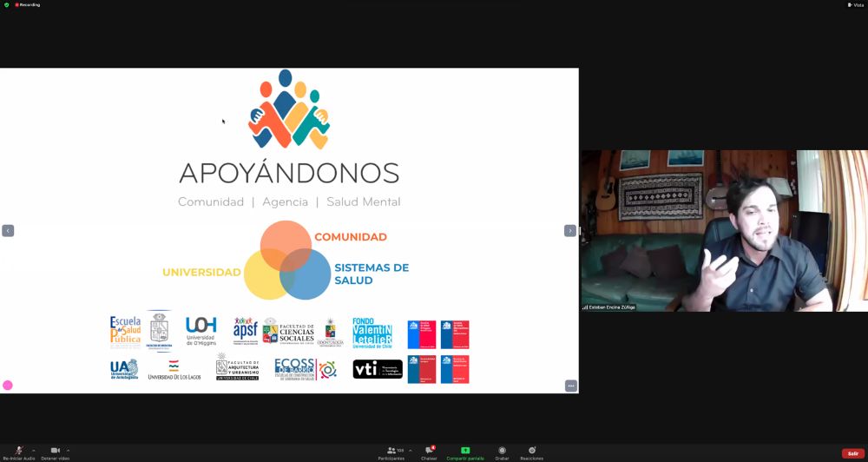
Task: Click the Facultad de Ciencias Sociales logo
Action: [x=288, y=332]
